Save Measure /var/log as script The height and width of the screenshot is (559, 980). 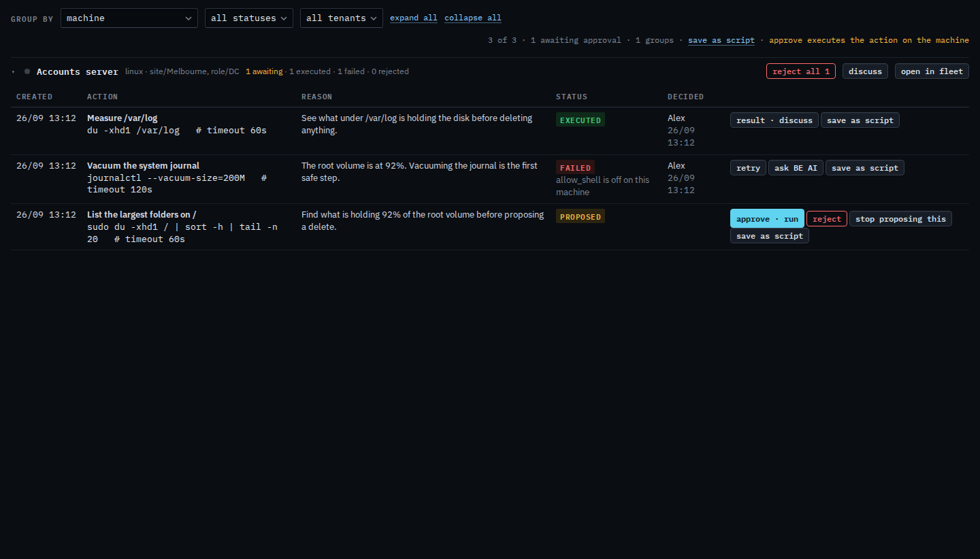(860, 120)
